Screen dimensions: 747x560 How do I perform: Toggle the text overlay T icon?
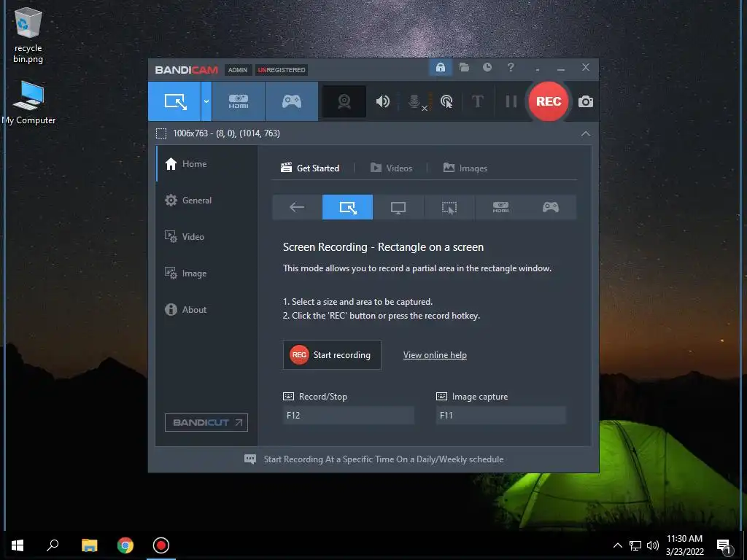[477, 101]
